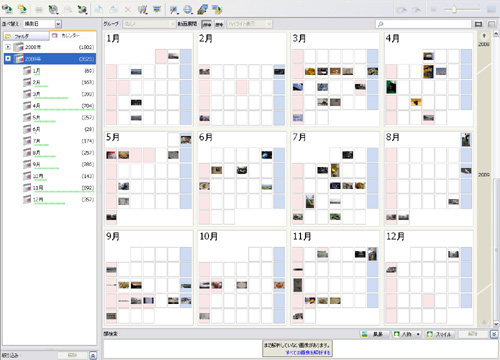Click the 風景 scenery filter button

pyautogui.click(x=374, y=334)
